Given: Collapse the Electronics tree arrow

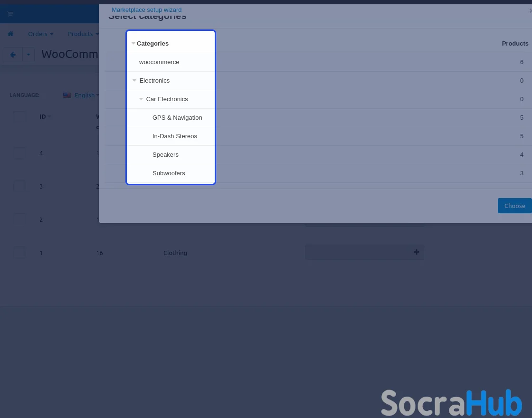Looking at the screenshot, I should coord(134,80).
